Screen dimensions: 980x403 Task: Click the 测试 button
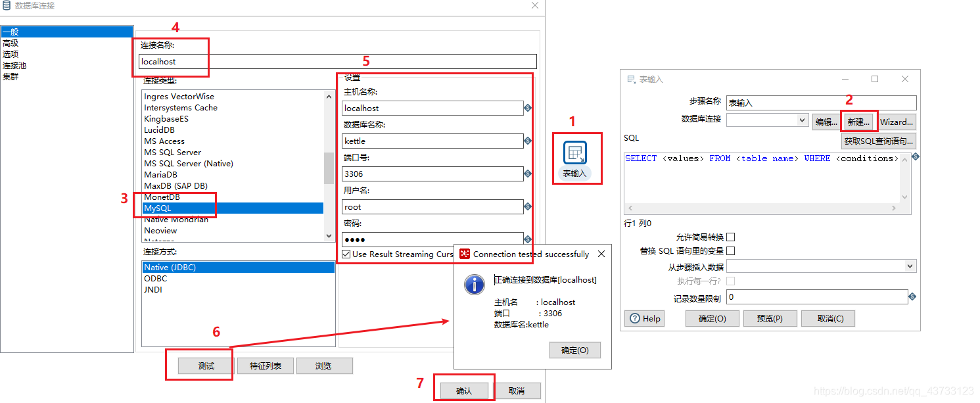pyautogui.click(x=206, y=366)
